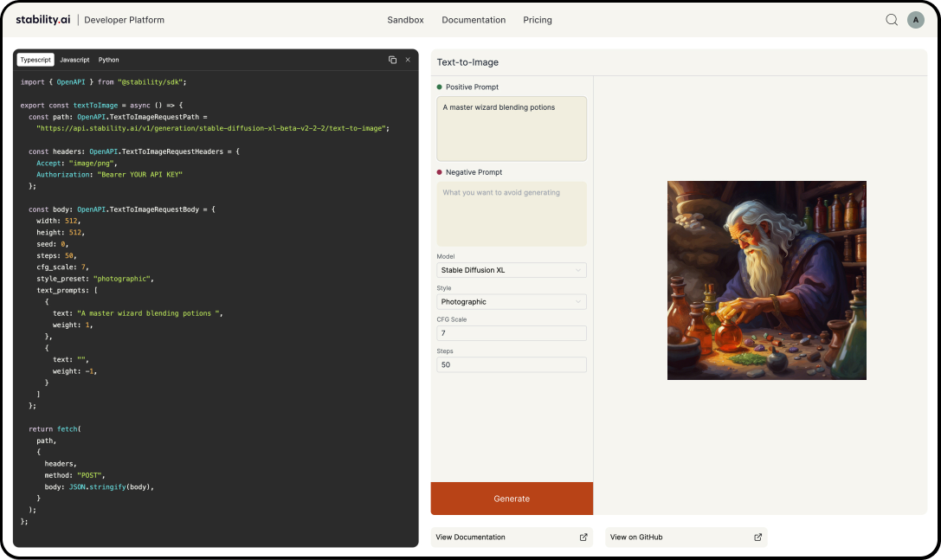
Task: Click external link icon beside View on GitHub
Action: click(758, 537)
